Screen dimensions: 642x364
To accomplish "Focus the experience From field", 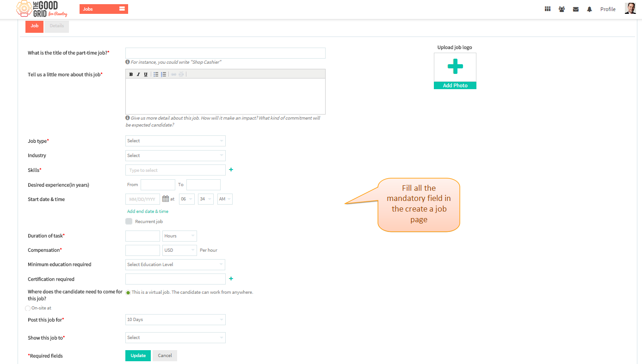I will 158,185.
